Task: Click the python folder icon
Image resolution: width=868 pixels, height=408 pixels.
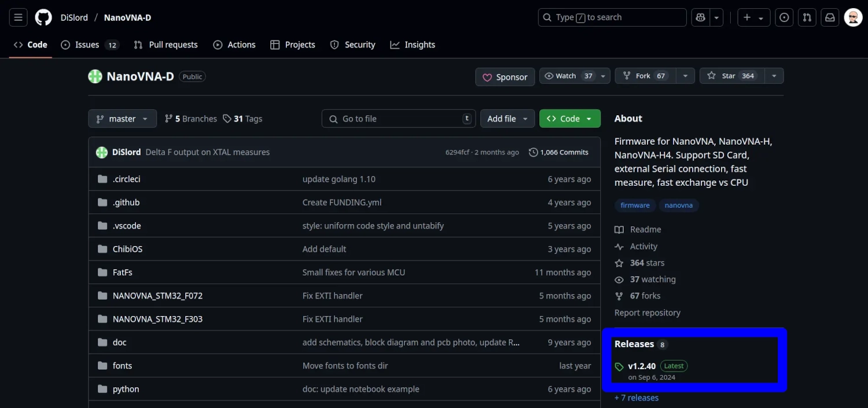Action: [102, 389]
